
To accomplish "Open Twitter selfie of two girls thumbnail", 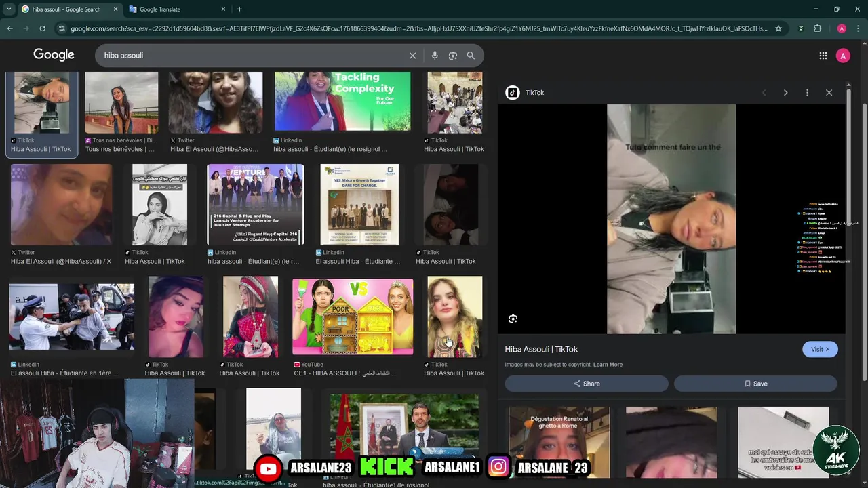I will click(216, 103).
